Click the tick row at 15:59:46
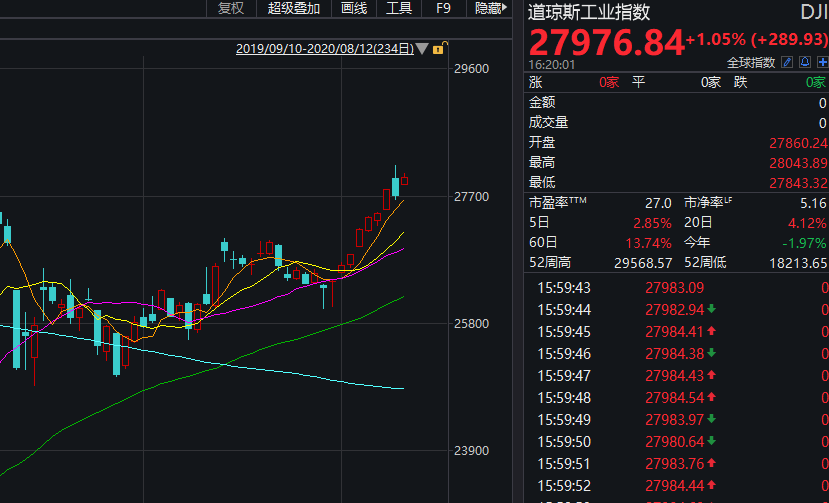 (x=677, y=354)
